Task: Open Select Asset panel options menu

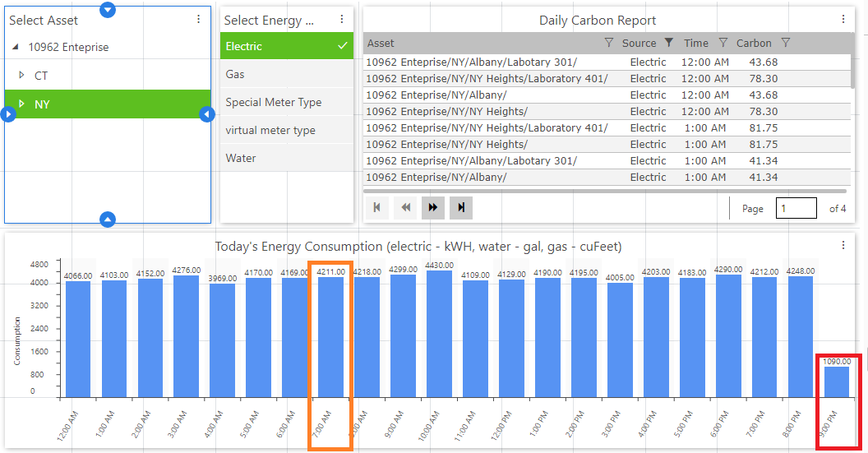Action: coord(198,20)
